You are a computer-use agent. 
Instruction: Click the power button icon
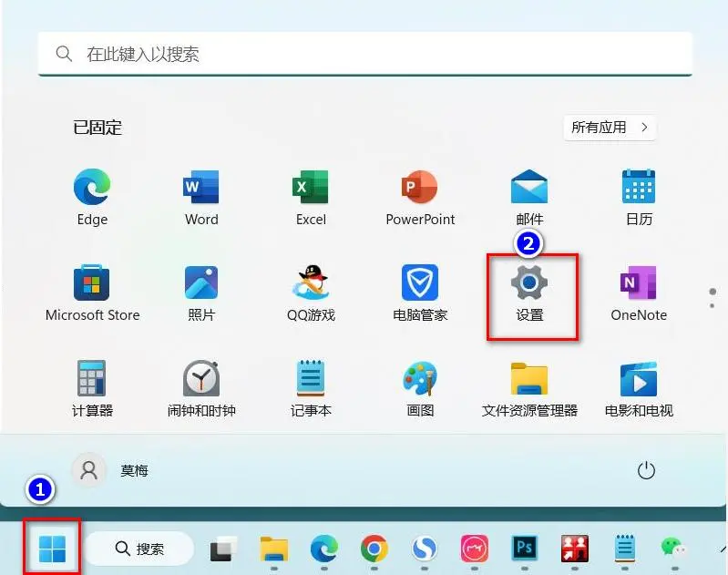646,470
